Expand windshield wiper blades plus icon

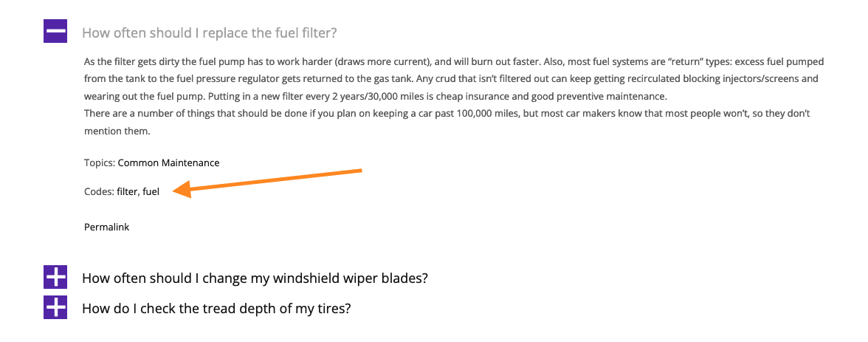[x=55, y=277]
